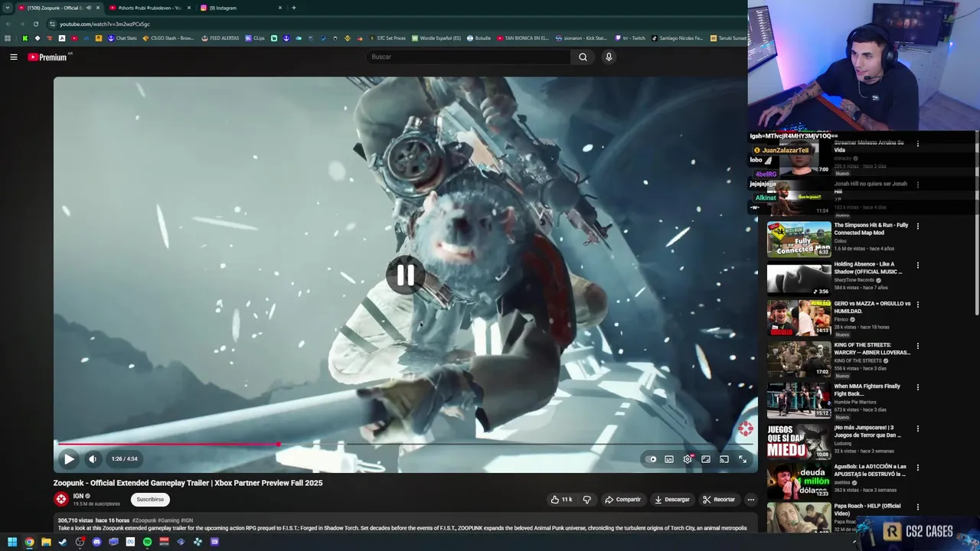Click the play button in player controls
Viewport: 980px width, 551px height.
click(x=69, y=459)
